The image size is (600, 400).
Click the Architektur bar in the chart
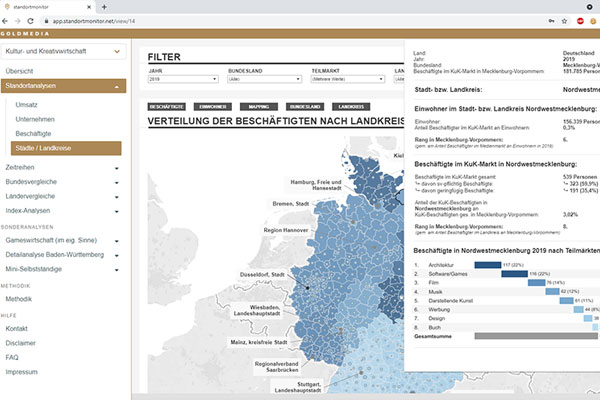tap(488, 265)
